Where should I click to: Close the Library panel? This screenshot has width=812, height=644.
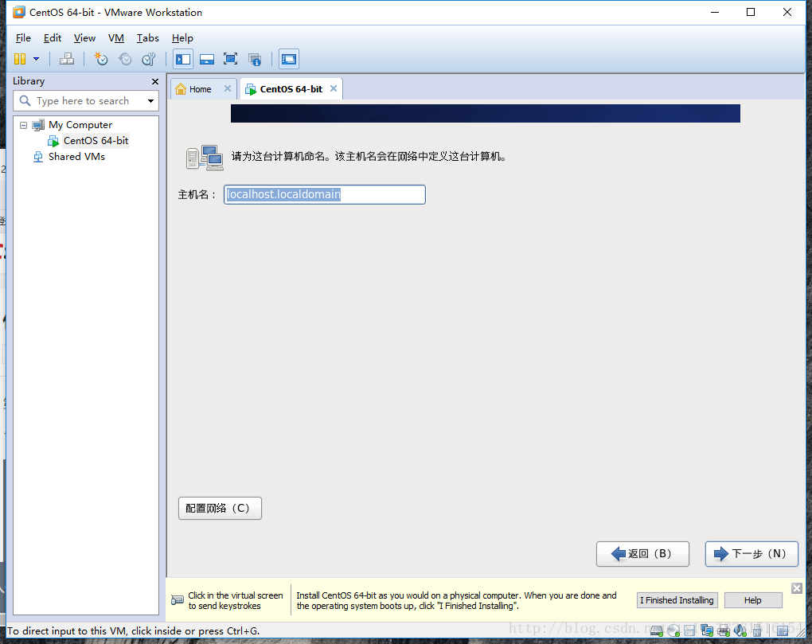[x=155, y=81]
